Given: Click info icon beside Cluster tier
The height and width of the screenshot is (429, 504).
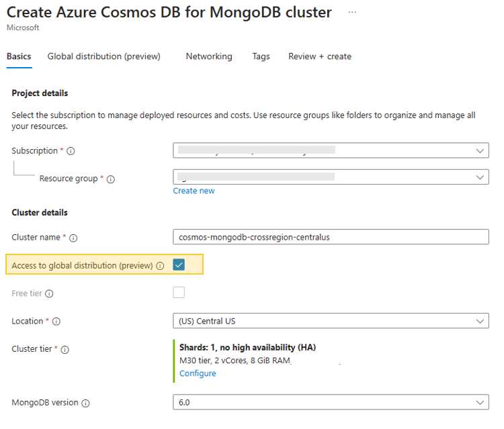Looking at the screenshot, I should click(x=65, y=349).
